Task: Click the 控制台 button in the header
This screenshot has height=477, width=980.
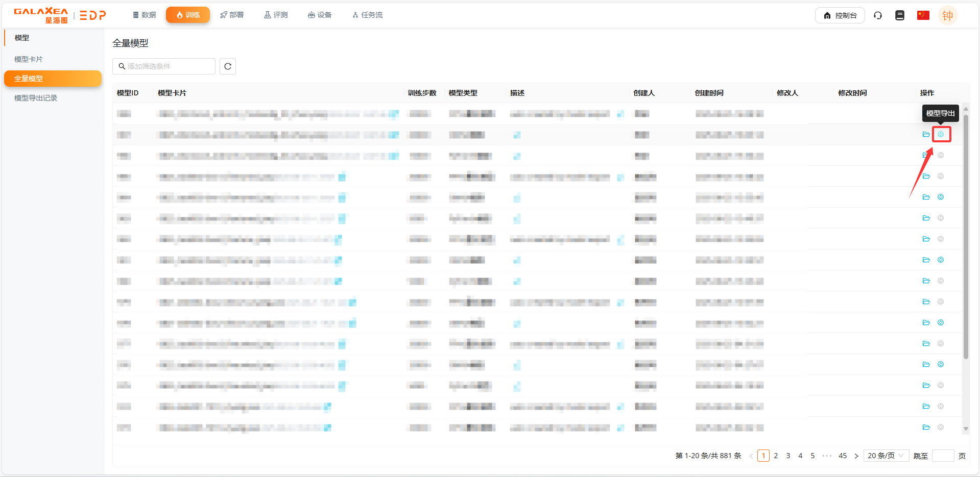Action: click(840, 15)
